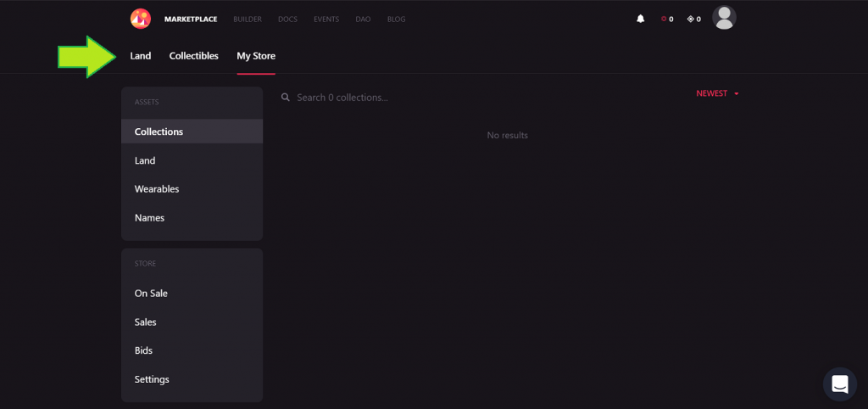
Task: Select Wearables in Assets sidebar
Action: (x=192, y=189)
